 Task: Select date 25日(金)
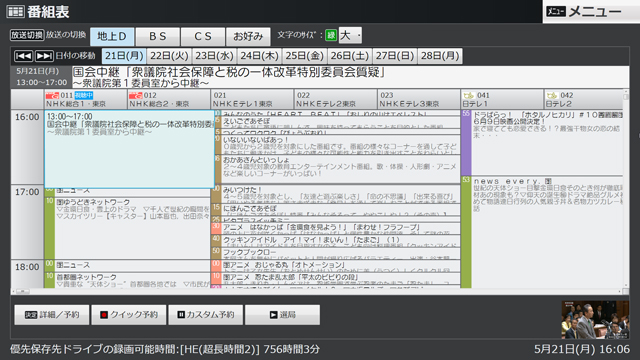coord(304,56)
